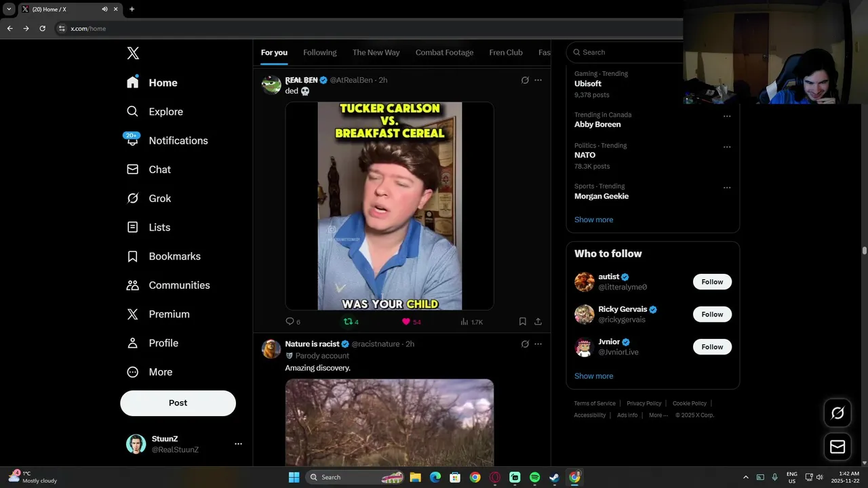Open Explore magnifier icon in sidebar
The image size is (868, 488).
point(133,111)
